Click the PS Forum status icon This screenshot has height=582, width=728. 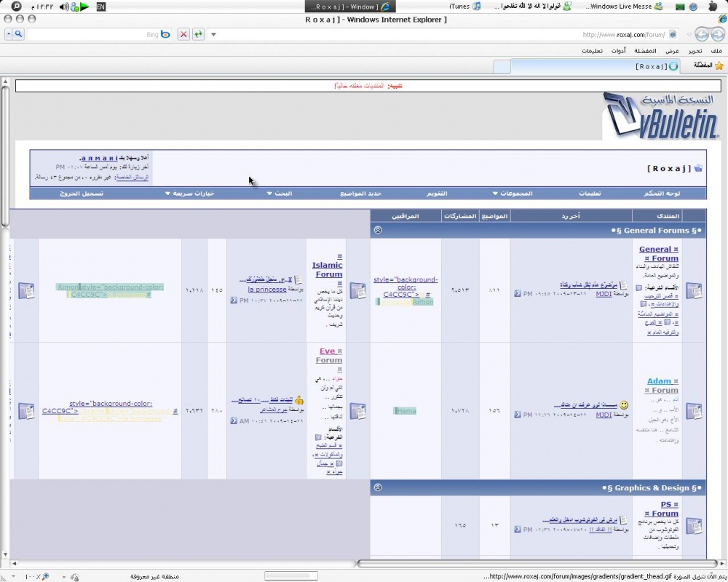694,525
